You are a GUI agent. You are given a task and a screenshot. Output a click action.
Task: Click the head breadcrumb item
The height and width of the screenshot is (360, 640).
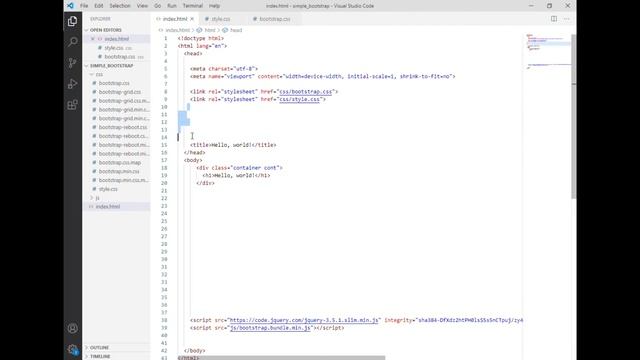click(x=236, y=30)
